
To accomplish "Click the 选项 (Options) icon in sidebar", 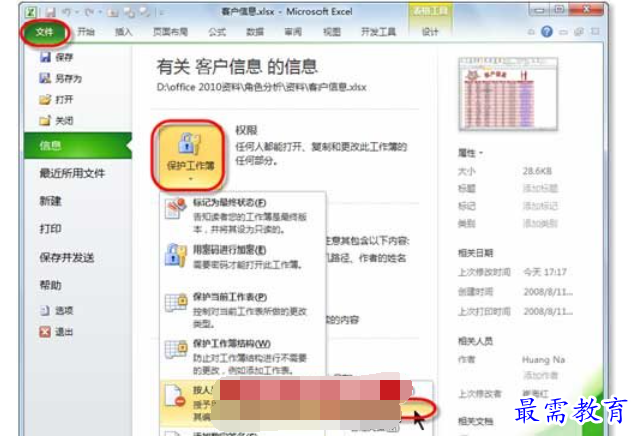I will pyautogui.click(x=45, y=311).
